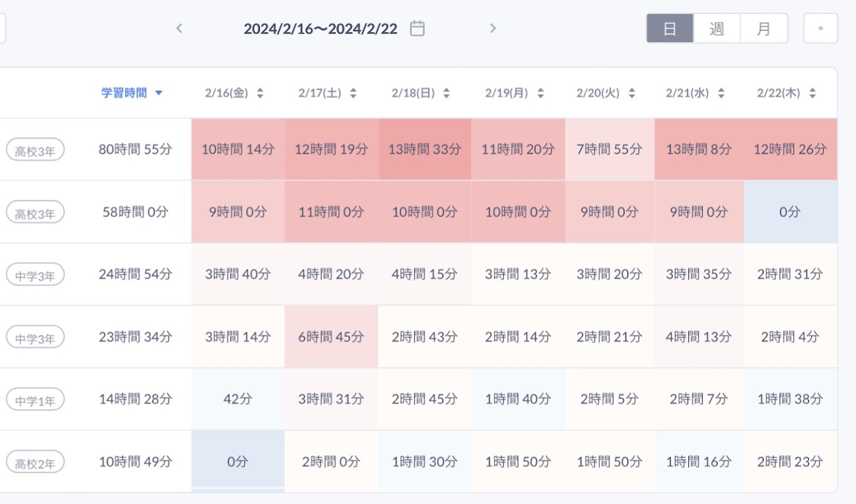Select the 6時間 45分 cell on 2/17
The image size is (856, 504).
click(x=331, y=337)
